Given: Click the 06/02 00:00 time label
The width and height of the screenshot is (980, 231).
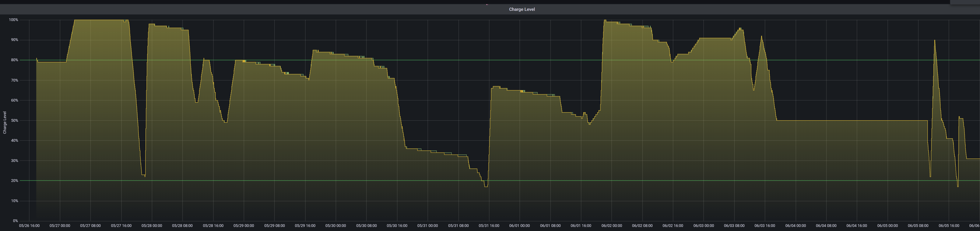Looking at the screenshot, I should pos(611,226).
